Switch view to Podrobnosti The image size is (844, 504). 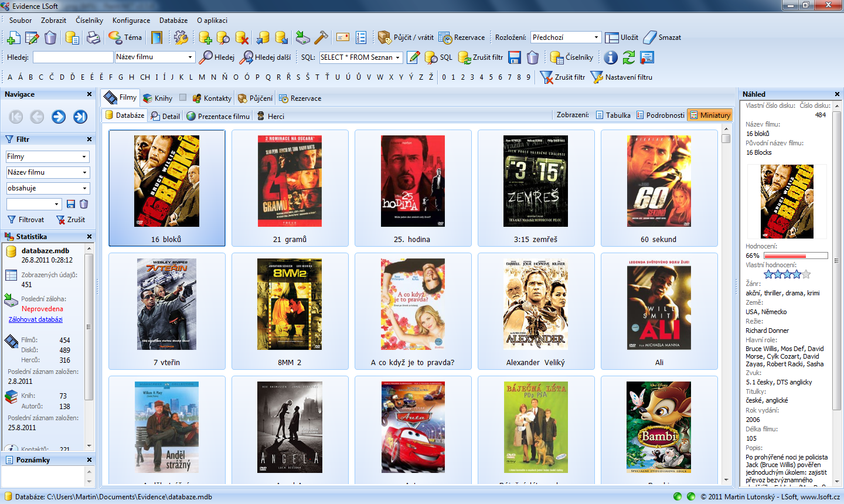coord(660,115)
